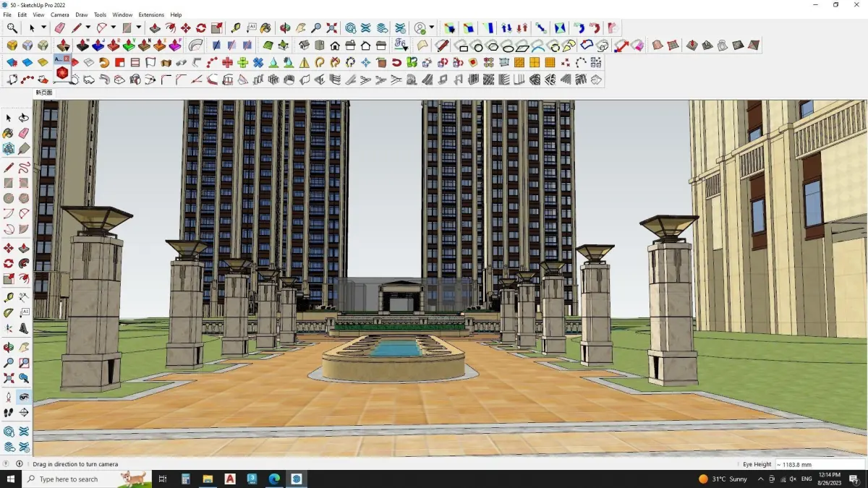
Task: Select the Eraser tool in left toolbar
Action: [x=24, y=133]
